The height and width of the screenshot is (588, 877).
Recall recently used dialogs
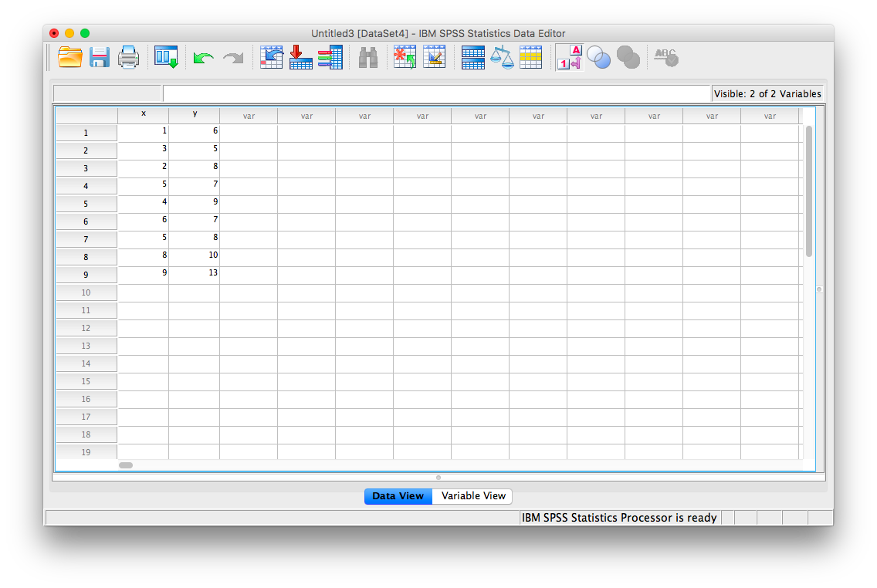tap(166, 57)
